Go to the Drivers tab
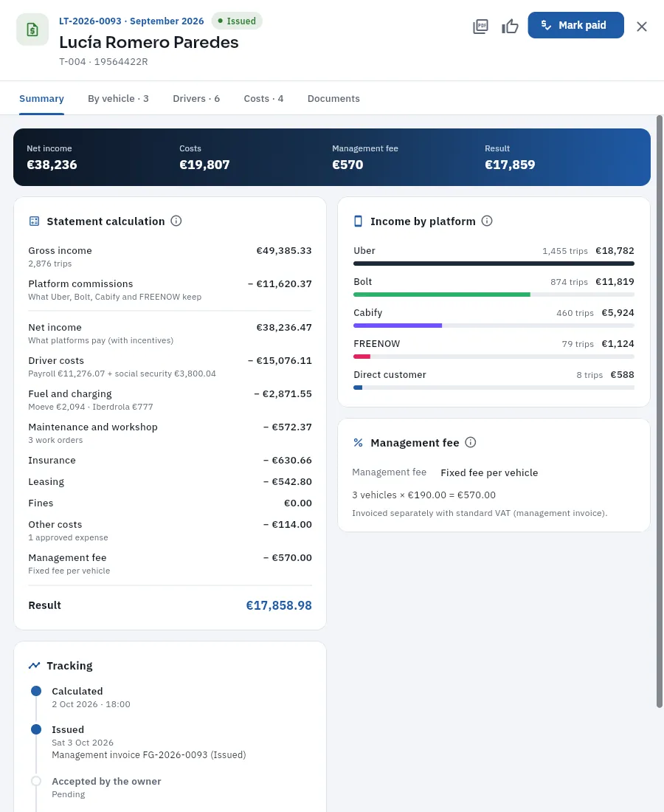Screen dimensions: 664x812 (196, 98)
